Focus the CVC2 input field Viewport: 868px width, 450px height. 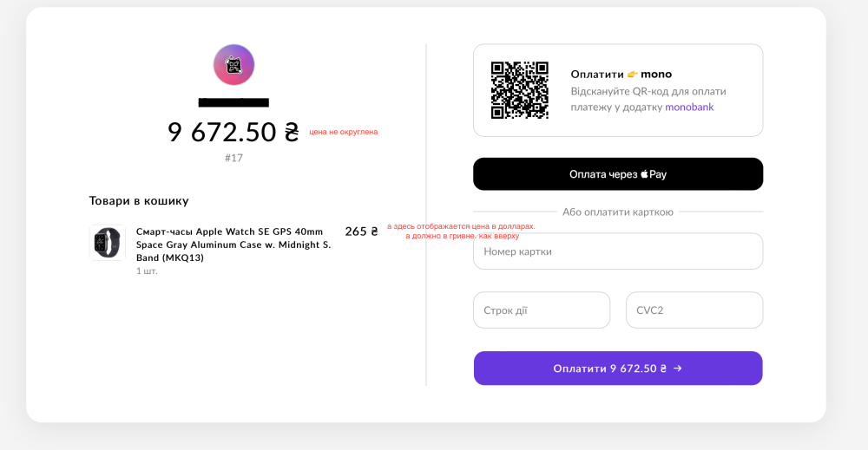694,310
